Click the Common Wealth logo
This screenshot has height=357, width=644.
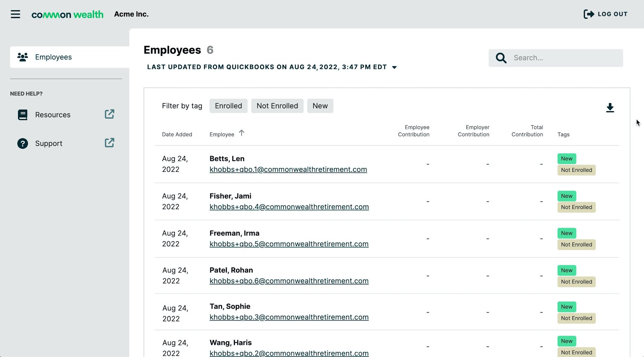(x=68, y=14)
